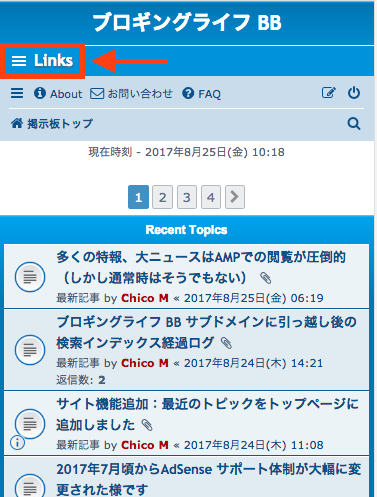
Task: Click the next page chevron button
Action: [x=235, y=197]
